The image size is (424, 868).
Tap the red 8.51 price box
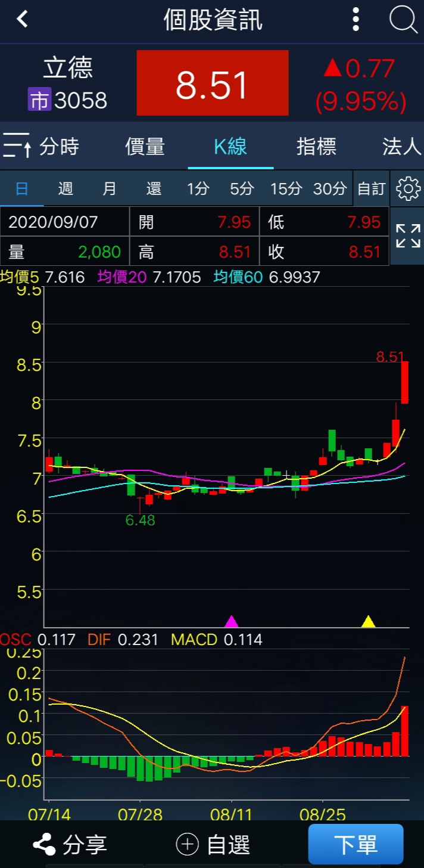point(213,83)
